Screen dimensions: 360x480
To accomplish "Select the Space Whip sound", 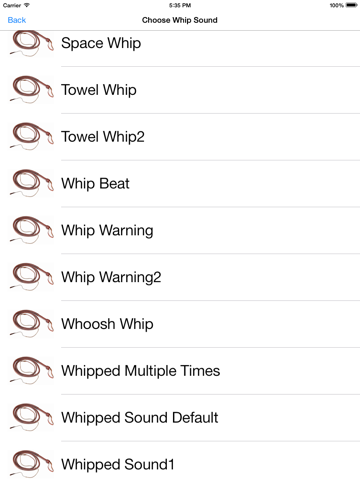I will 180,43.
